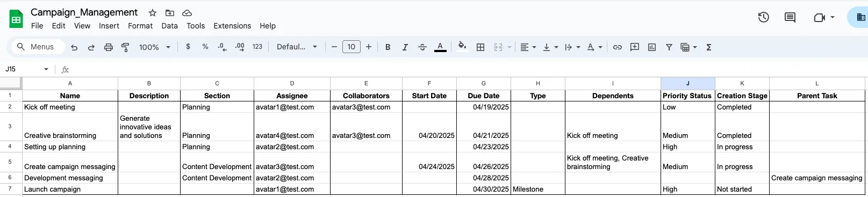Image resolution: width=868 pixels, height=197 pixels.
Task: Click the functions sigma icon
Action: pyautogui.click(x=709, y=47)
